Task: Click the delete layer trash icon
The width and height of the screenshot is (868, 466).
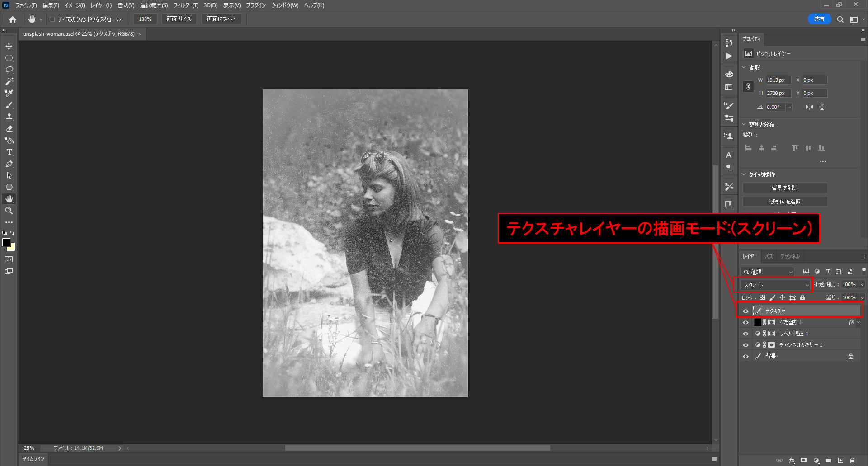Action: tap(852, 461)
